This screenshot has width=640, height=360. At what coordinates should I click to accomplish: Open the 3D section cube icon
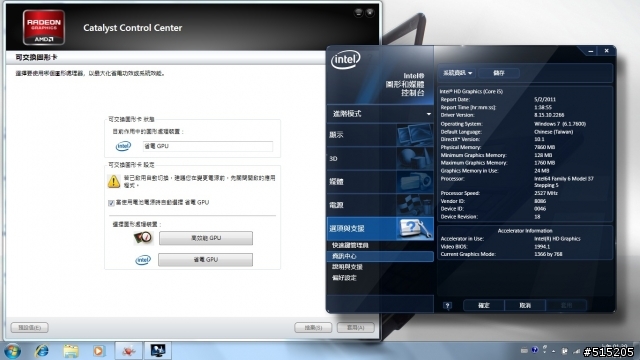click(414, 158)
